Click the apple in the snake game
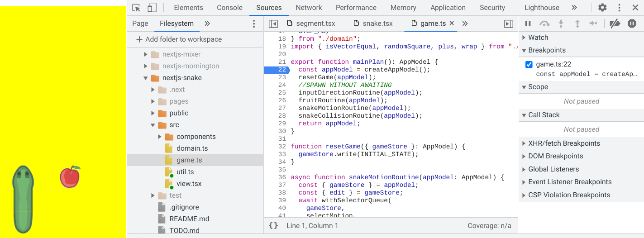Viewport: 644px width, 238px height. point(70,177)
